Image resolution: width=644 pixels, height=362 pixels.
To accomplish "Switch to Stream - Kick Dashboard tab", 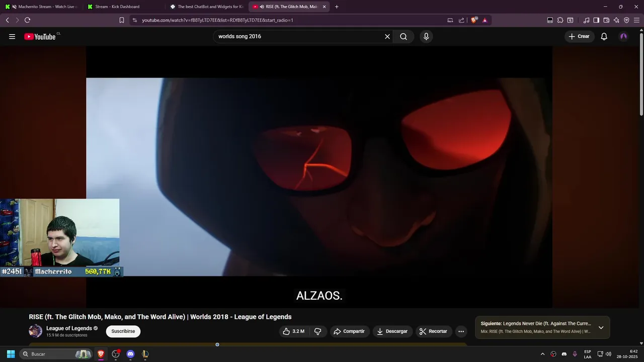I will (123, 7).
